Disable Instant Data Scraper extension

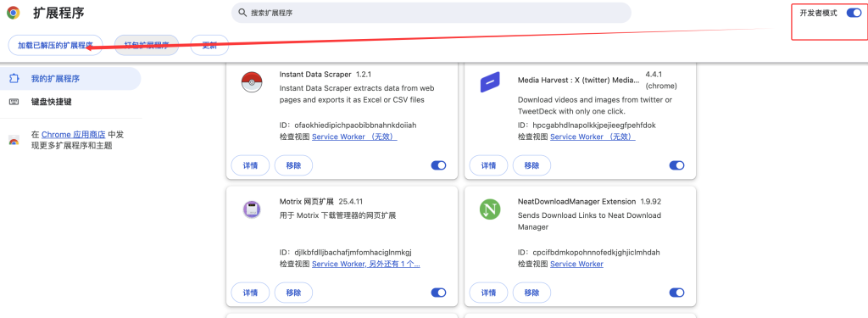click(x=438, y=165)
